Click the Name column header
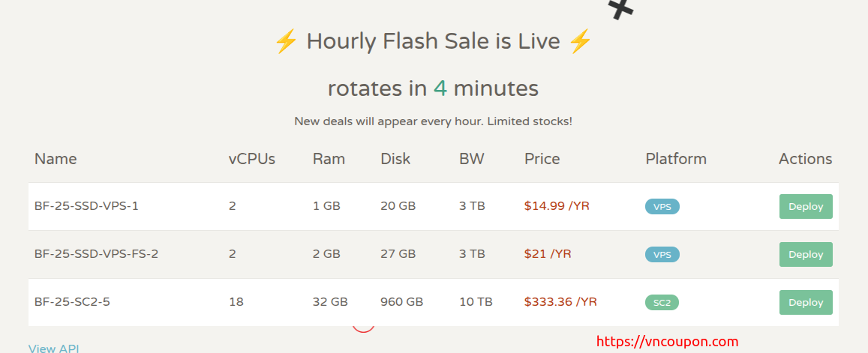This screenshot has height=353, width=868. [56, 159]
